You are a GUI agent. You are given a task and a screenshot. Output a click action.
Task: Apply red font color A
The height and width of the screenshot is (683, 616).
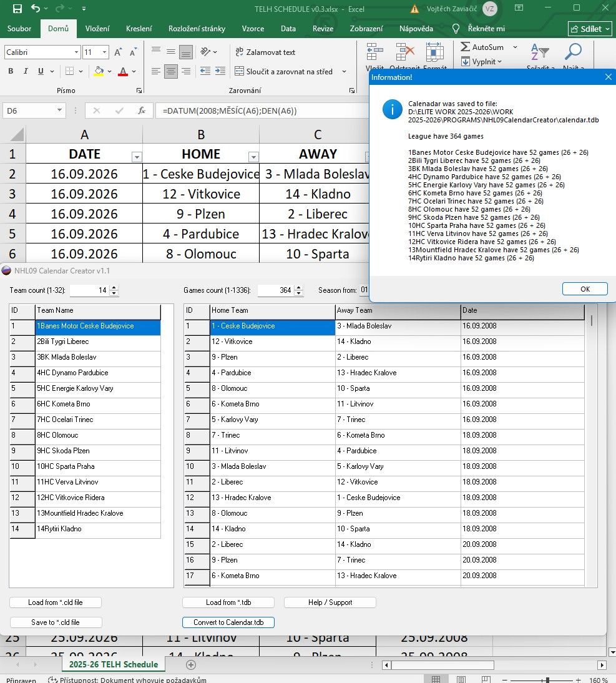click(x=123, y=71)
